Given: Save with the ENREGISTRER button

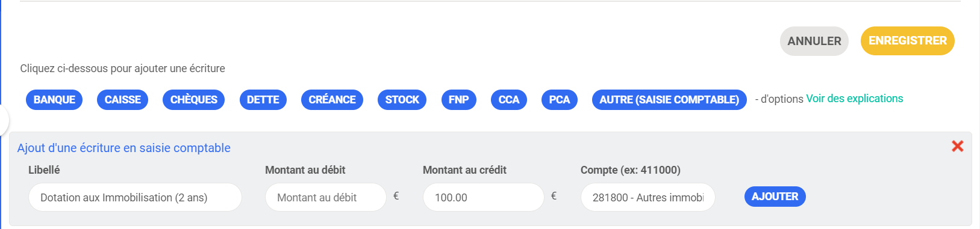Looking at the screenshot, I should (x=908, y=41).
